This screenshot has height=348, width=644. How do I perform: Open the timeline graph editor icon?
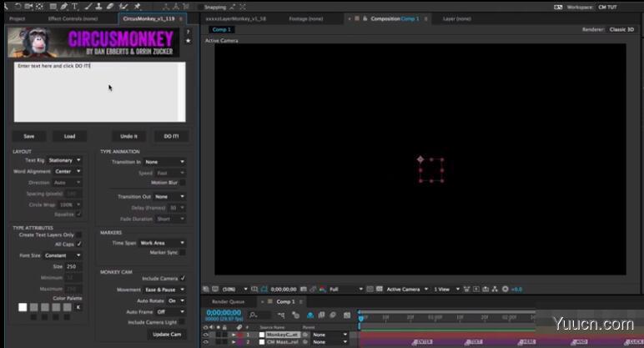pyautogui.click(x=347, y=315)
